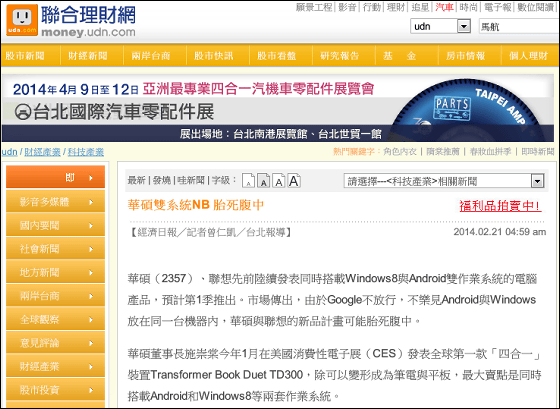The image size is (560, 409).
Task: Select the largest font size icon
Action: 294,181
